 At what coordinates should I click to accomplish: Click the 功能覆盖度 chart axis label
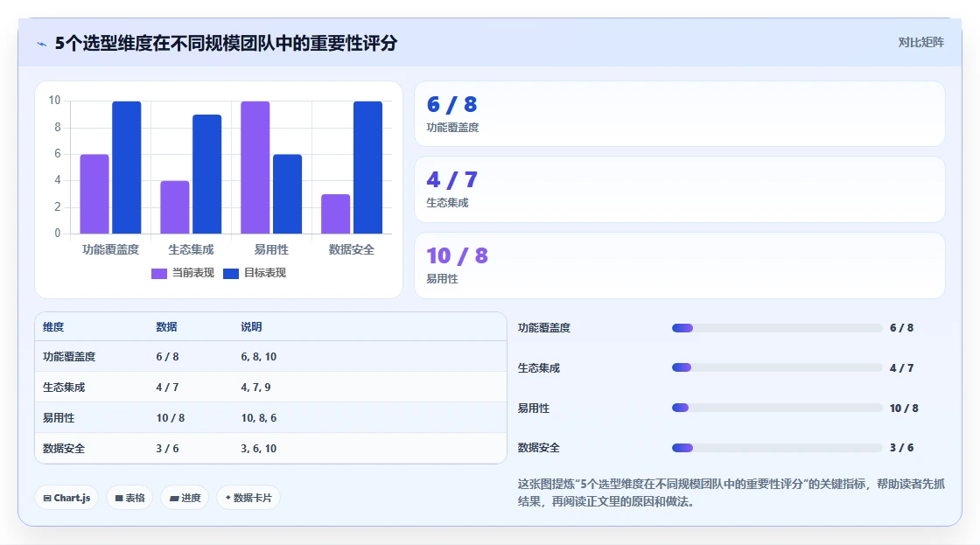[110, 249]
